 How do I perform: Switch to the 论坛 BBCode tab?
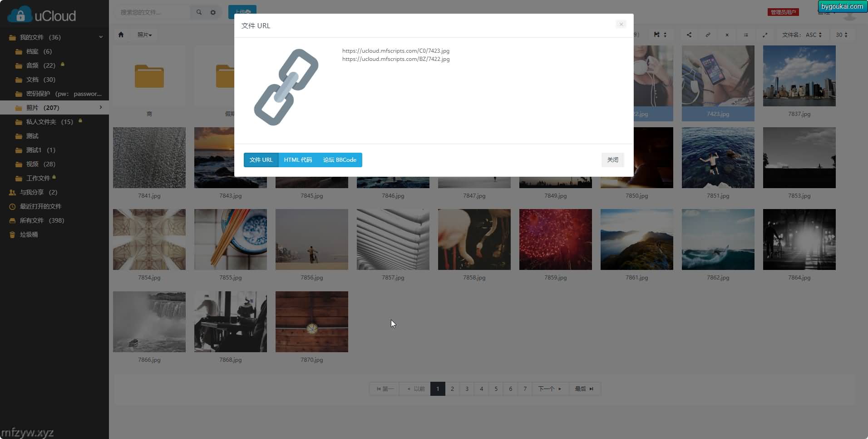click(340, 160)
